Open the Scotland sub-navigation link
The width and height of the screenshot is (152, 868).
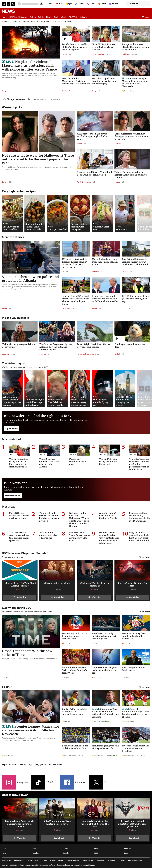coord(25,22)
